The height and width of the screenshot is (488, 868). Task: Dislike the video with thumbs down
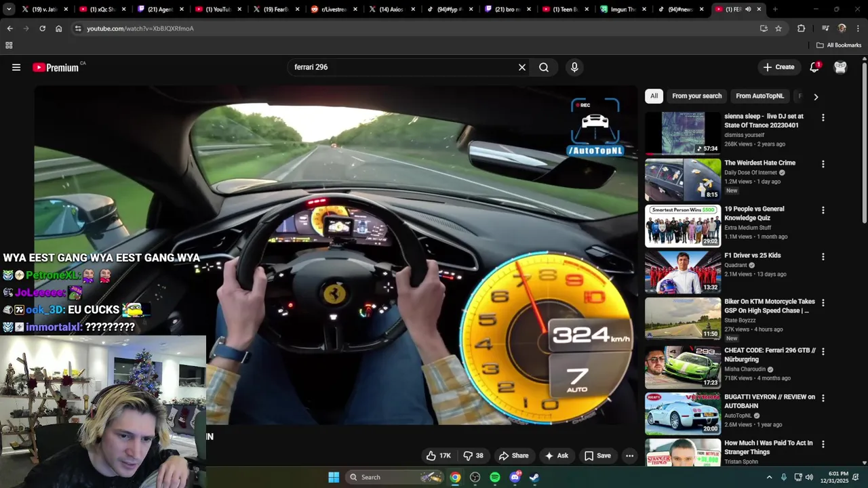coord(473,455)
